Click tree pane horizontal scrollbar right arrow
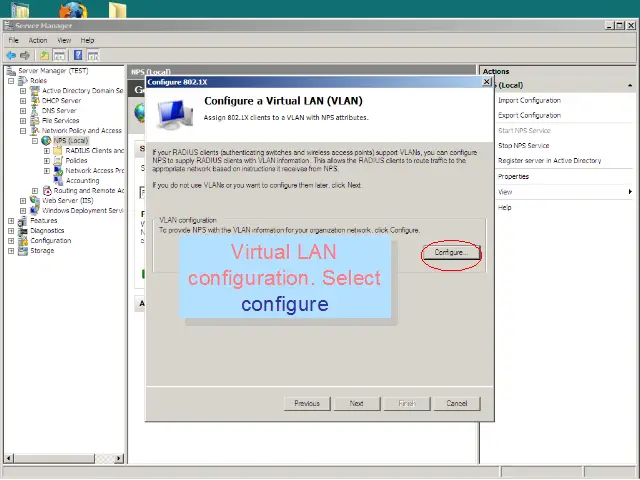The height and width of the screenshot is (480, 640). point(119,458)
